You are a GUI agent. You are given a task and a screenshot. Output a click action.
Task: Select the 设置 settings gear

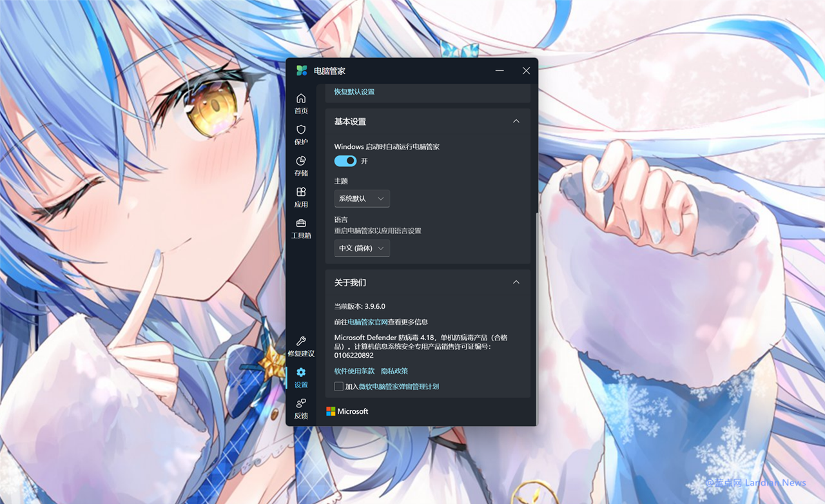pyautogui.click(x=301, y=378)
